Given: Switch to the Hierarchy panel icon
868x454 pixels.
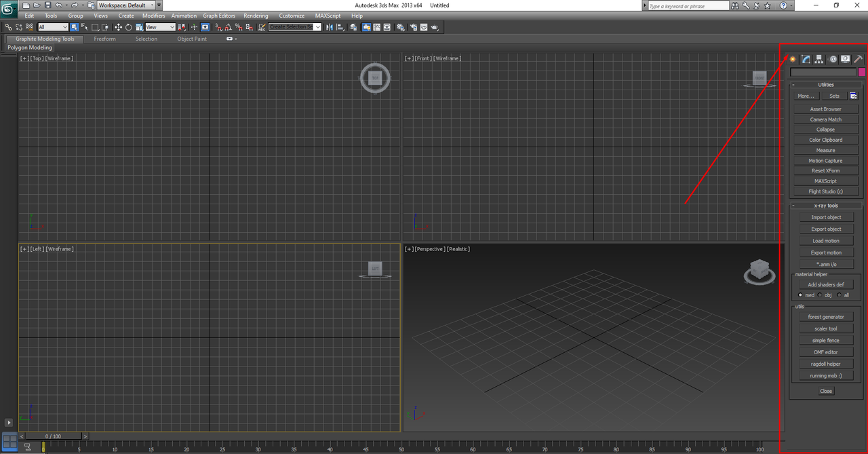Looking at the screenshot, I should click(819, 59).
